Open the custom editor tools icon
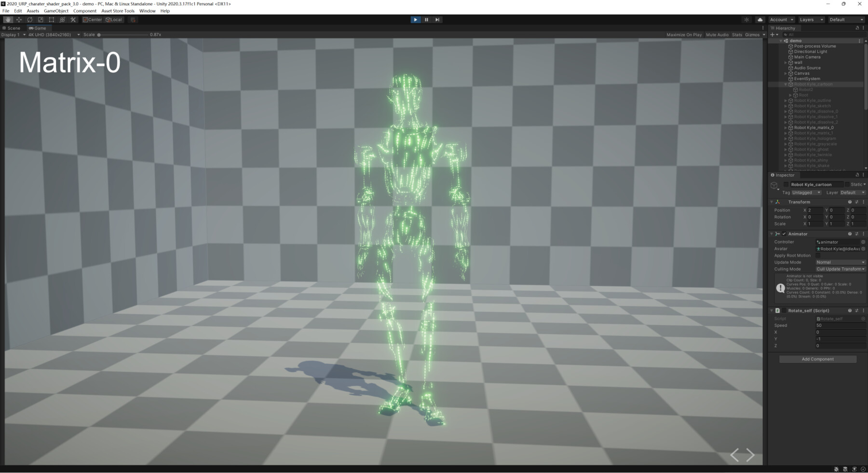Screen dimensions: 868x473 pyautogui.click(x=73, y=20)
